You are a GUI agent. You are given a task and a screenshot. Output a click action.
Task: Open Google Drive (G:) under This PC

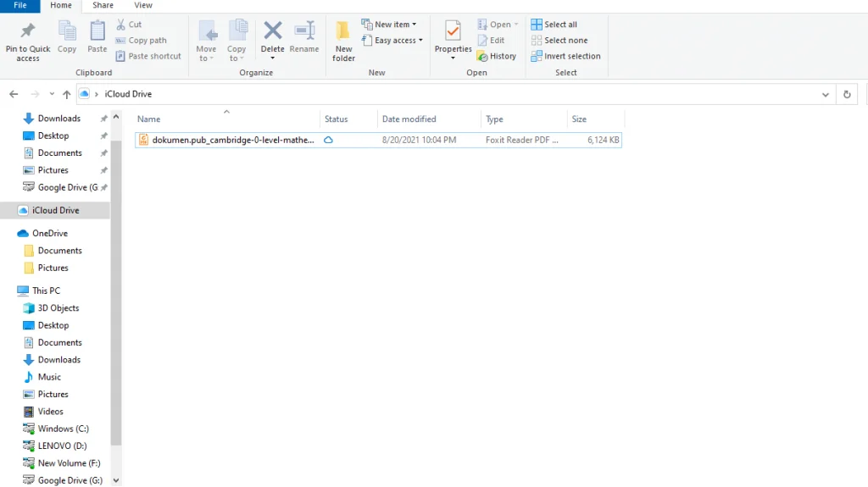click(x=70, y=480)
